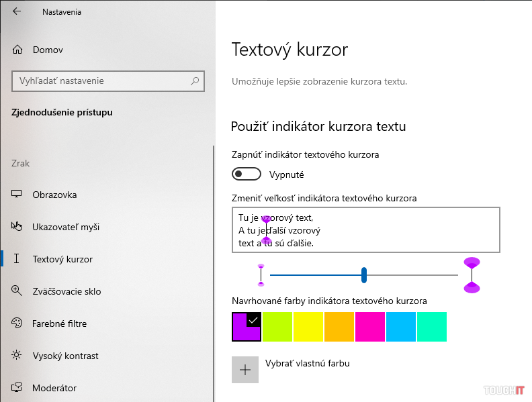Choose the lime green color swatch

pos(277,327)
